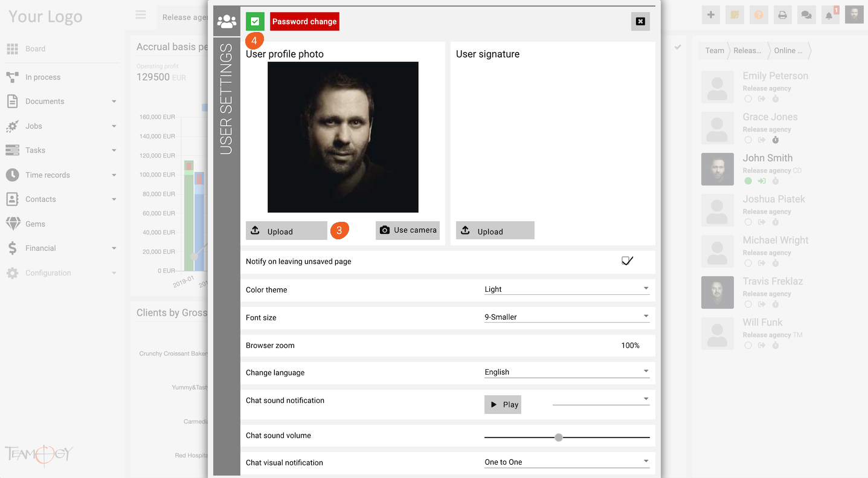Image resolution: width=868 pixels, height=478 pixels.
Task: Open the Change language dropdown
Action: pyautogui.click(x=567, y=372)
